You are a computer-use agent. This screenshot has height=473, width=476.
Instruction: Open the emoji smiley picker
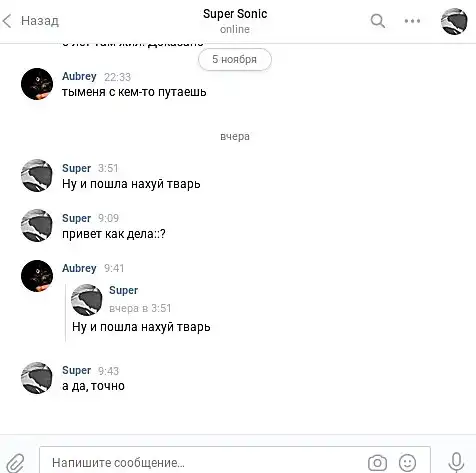[x=407, y=463]
